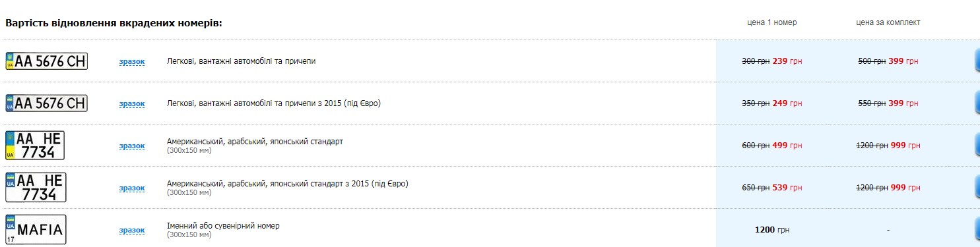The height and width of the screenshot is (247, 980).
Task: Click the 1200 грн souvenir plate price
Action: tap(772, 230)
